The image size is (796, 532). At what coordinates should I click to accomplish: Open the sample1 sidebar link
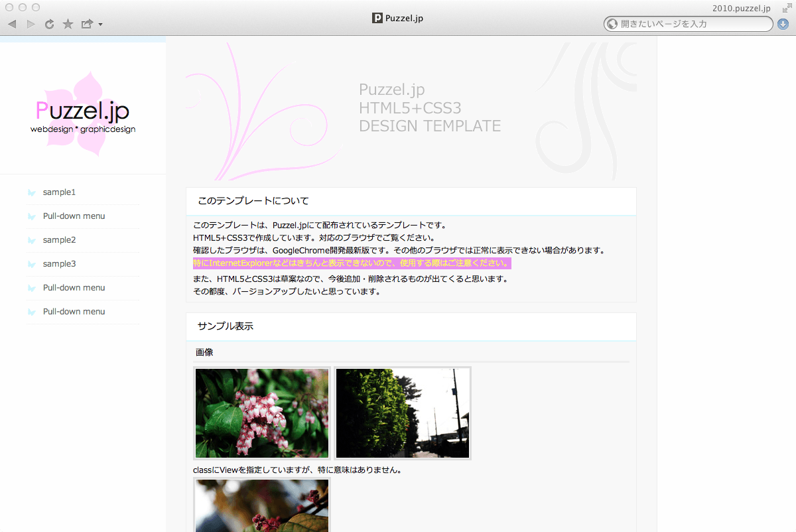[59, 192]
